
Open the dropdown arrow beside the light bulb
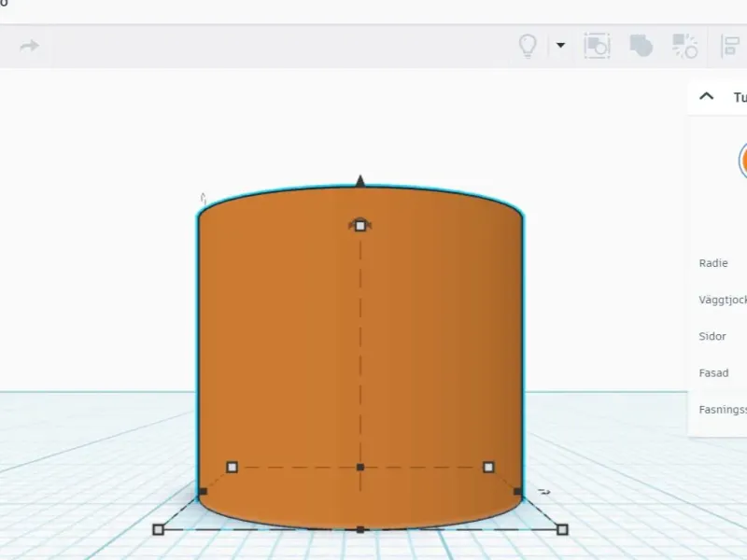(x=561, y=45)
